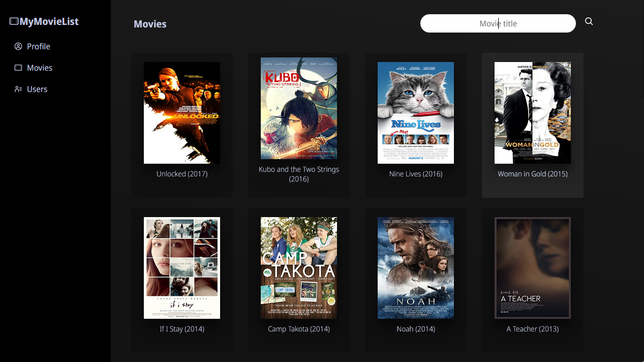This screenshot has width=644, height=362.
Task: Click the "Kubo and the Two Strings (2016)" title
Action: 299,174
